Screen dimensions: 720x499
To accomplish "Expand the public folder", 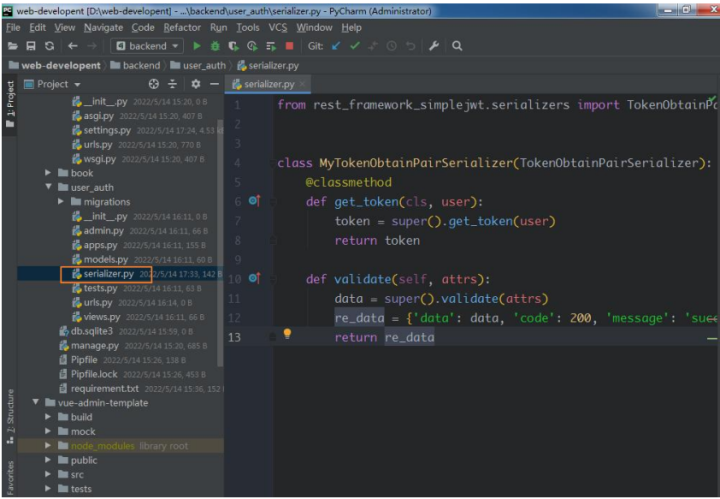I will [48, 460].
